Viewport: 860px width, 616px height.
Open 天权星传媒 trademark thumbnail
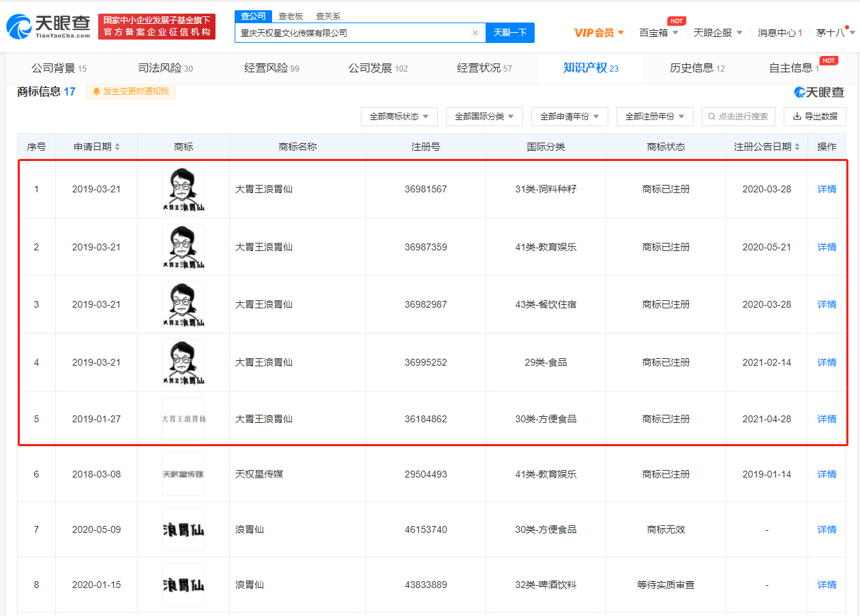click(x=183, y=474)
